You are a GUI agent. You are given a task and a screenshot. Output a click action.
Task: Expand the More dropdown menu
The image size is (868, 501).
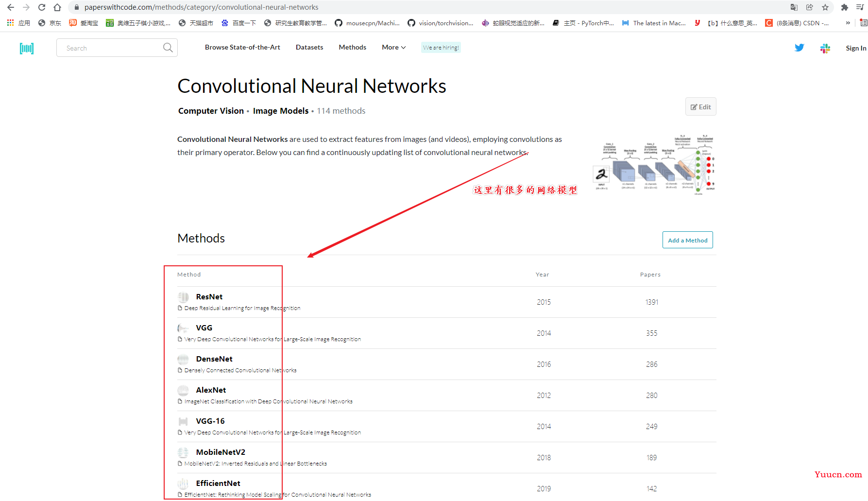point(393,47)
